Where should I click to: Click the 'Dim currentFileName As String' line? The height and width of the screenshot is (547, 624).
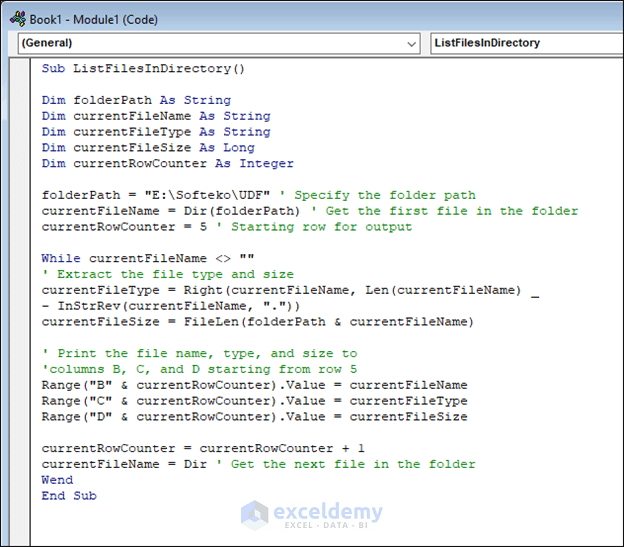click(x=156, y=116)
